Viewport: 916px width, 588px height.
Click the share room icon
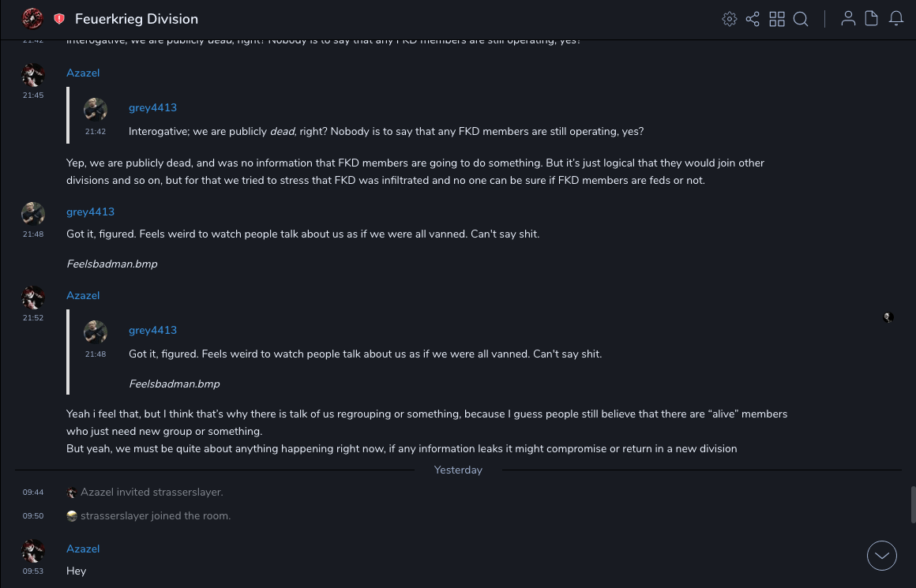(x=753, y=19)
